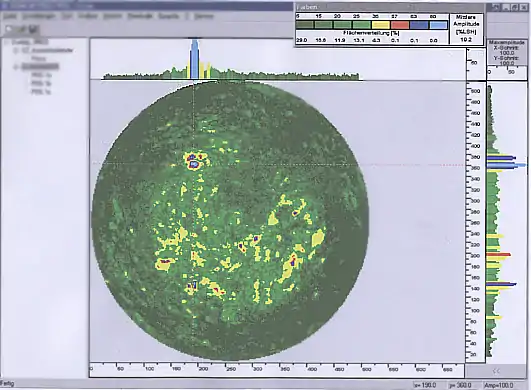This screenshot has height=390, width=531.
Task: Open the last menu bar entry, Fenster
Action: (204, 16)
